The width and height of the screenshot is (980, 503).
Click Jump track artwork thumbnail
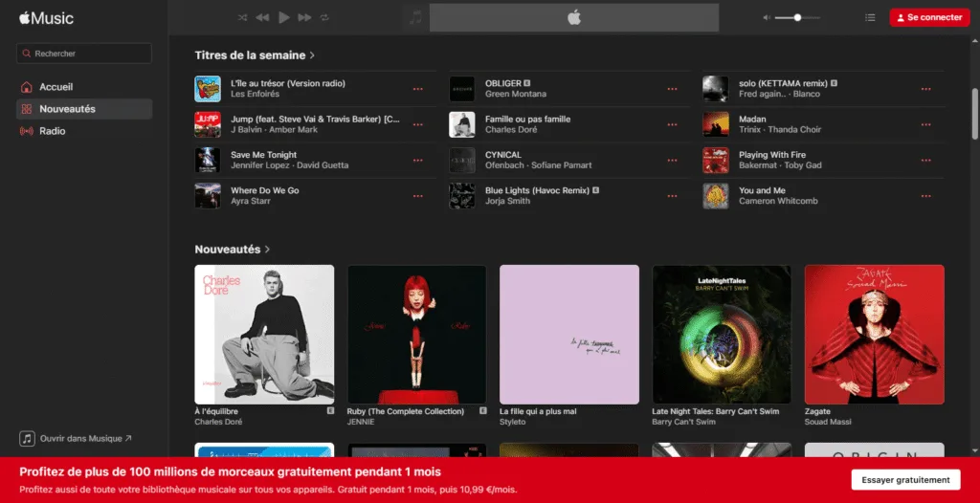point(208,124)
